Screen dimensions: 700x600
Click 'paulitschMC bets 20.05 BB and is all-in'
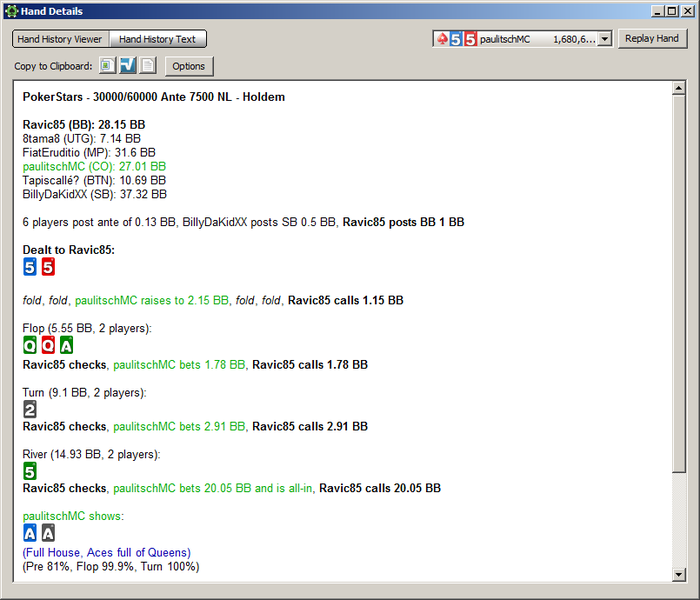tap(212, 488)
